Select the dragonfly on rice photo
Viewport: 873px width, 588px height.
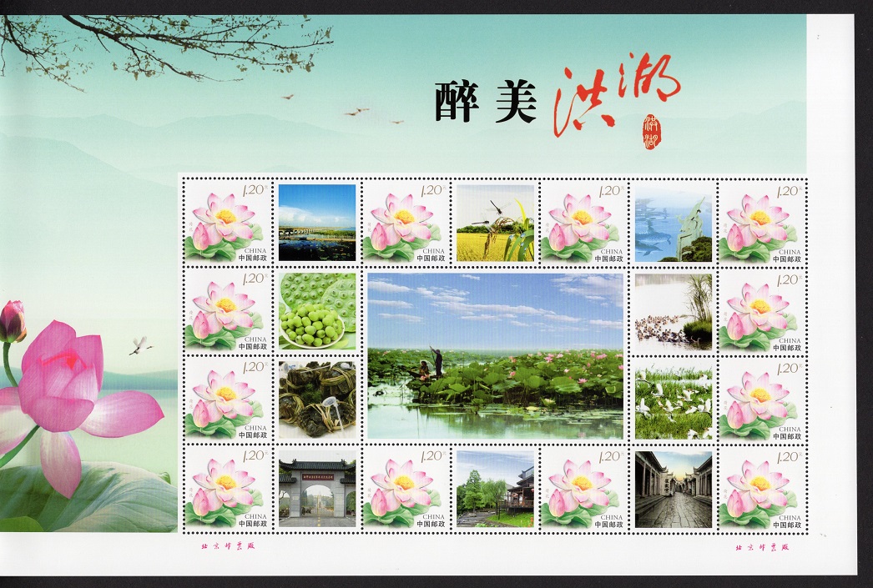495,223
